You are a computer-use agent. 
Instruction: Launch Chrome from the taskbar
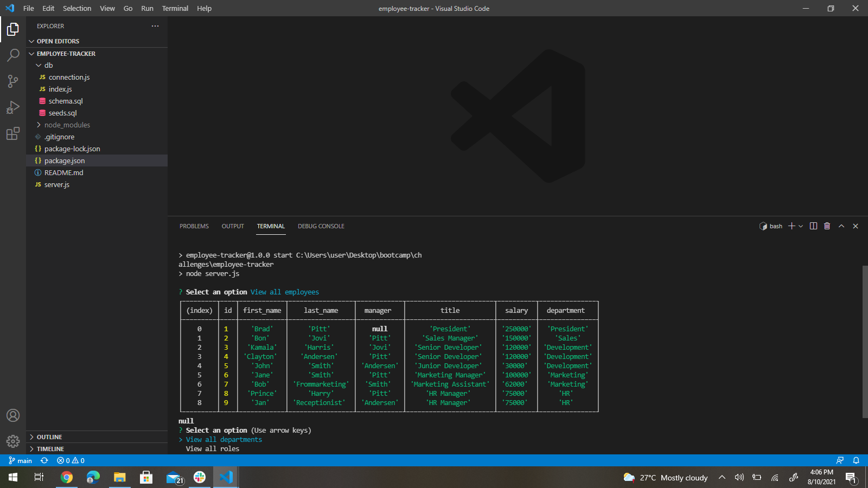pos(66,477)
